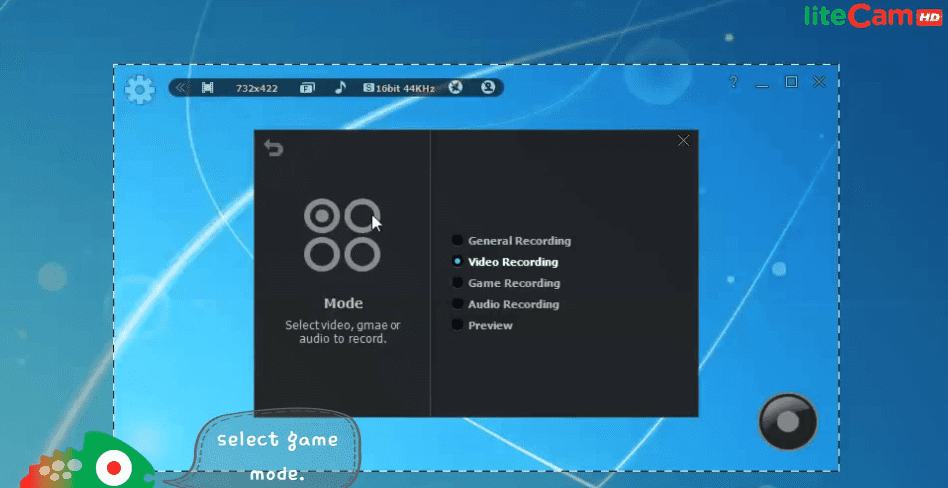Open help with the question mark

(733, 82)
